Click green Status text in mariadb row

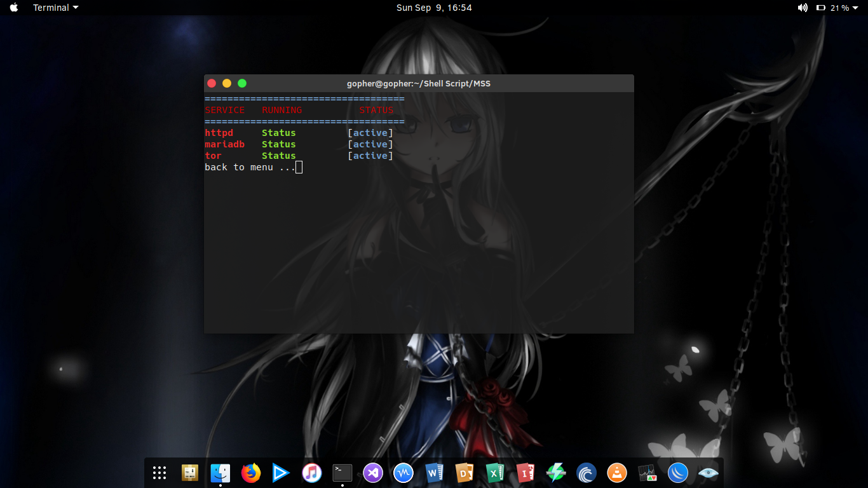pyautogui.click(x=279, y=144)
